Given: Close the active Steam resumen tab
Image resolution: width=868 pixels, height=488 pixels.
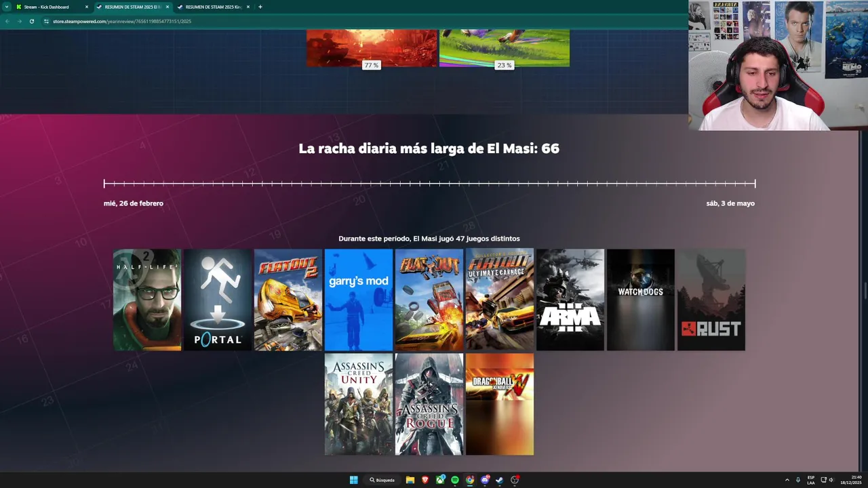Looking at the screenshot, I should (x=167, y=7).
